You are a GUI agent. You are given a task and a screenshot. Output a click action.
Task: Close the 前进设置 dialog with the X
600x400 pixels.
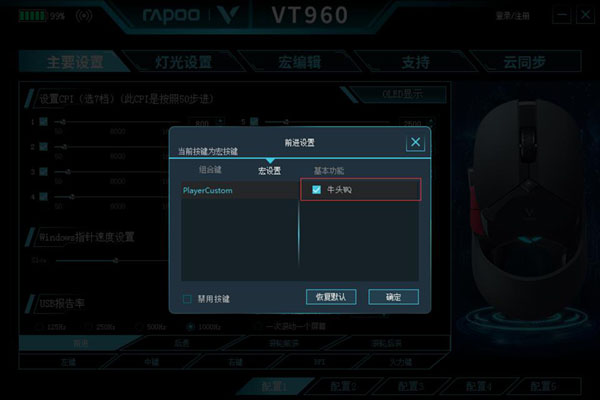pyautogui.click(x=415, y=143)
